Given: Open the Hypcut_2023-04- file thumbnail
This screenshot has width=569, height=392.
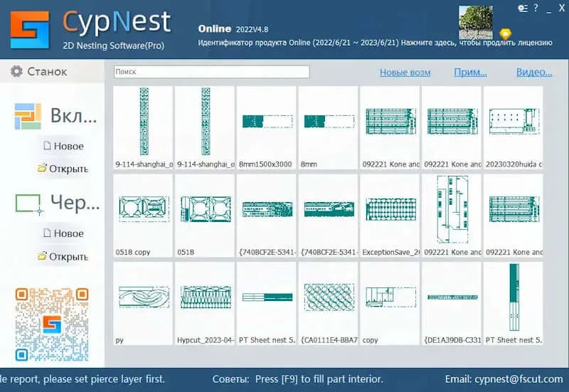Looking at the screenshot, I should tap(205, 304).
